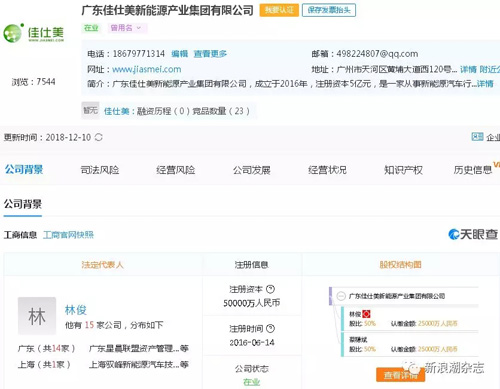Click 附近 link after address
The image size is (500, 389).
click(x=490, y=69)
